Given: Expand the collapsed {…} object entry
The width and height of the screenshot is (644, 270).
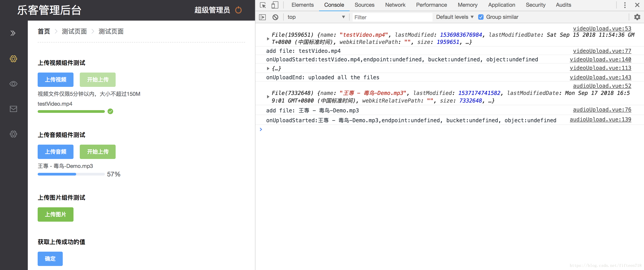Looking at the screenshot, I should [268, 69].
